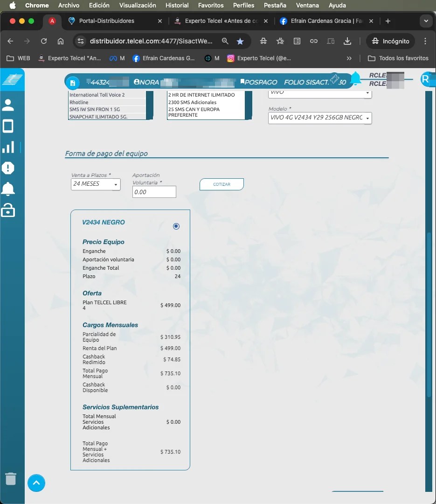Select SNAPCHAT ILIMITADO 5G list row
This screenshot has width=436, height=504.
tap(107, 117)
